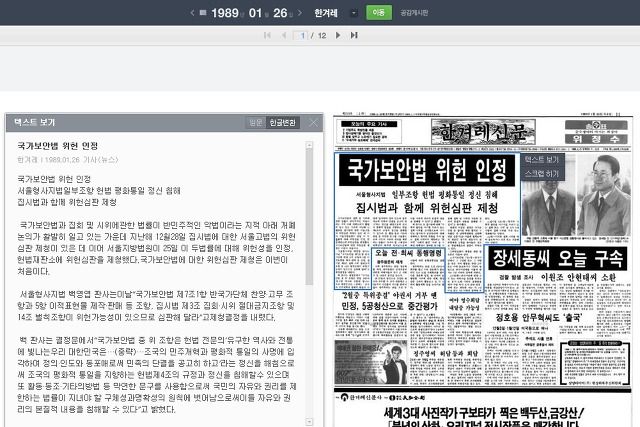Viewport: 640px width, 427px height.
Task: Click the 민정, 5공청산으로 중간평가 article headline
Action: [x=389, y=306]
